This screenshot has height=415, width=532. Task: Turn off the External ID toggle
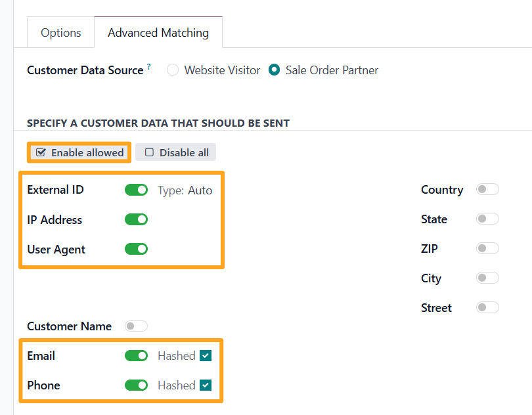coord(136,190)
